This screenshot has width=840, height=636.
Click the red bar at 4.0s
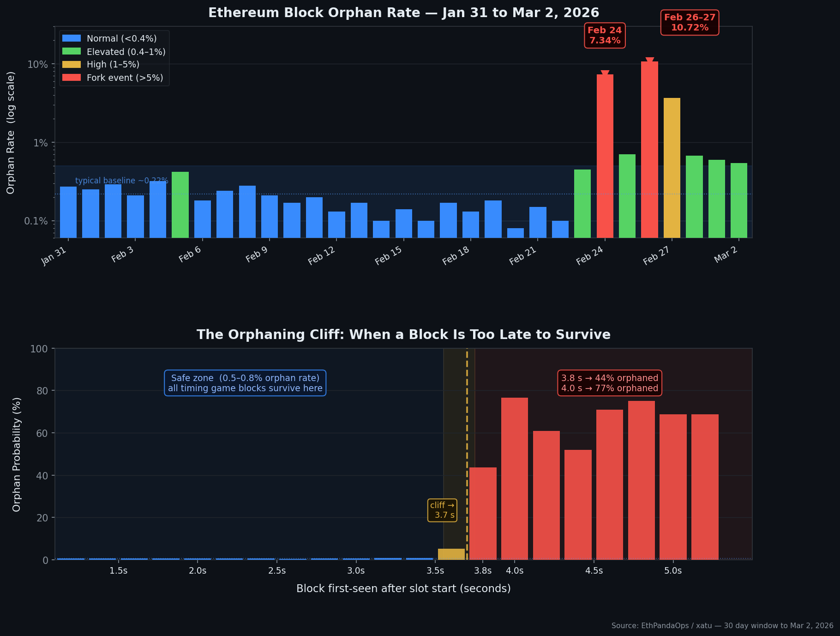[514, 478]
